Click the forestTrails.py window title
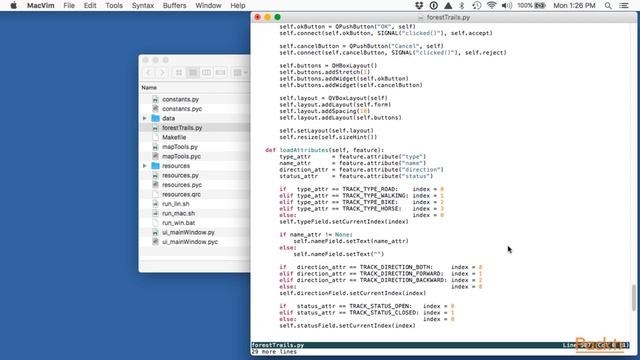Viewport: 640px width, 360px height. coord(448,17)
